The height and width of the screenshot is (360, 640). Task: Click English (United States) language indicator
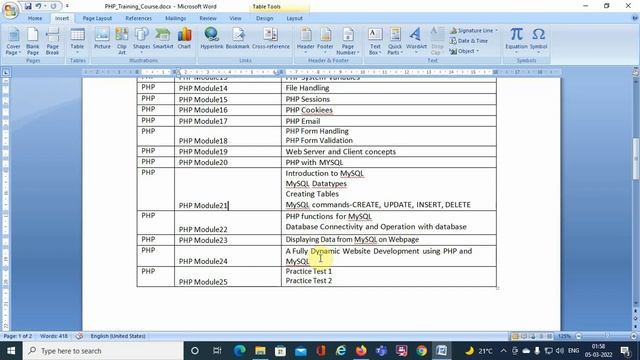(118, 336)
